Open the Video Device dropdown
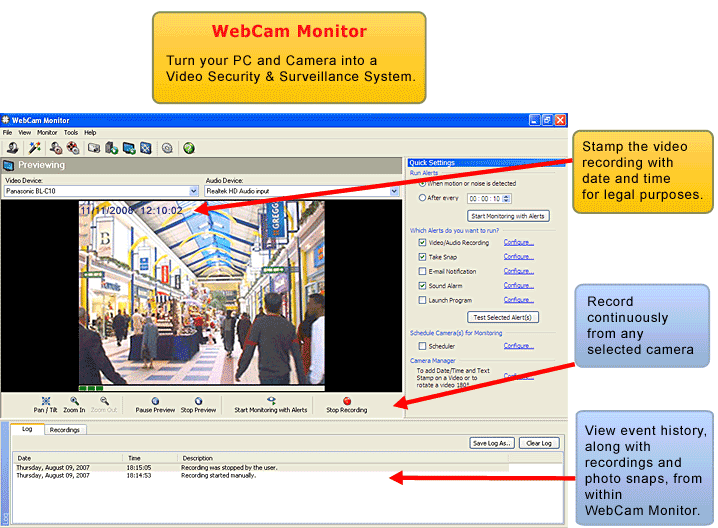Viewport: 718px width, 528px height. tap(194, 191)
